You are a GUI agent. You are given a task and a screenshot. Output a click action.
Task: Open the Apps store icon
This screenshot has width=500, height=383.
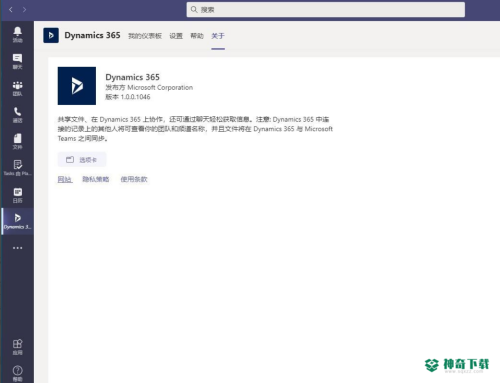(x=17, y=347)
